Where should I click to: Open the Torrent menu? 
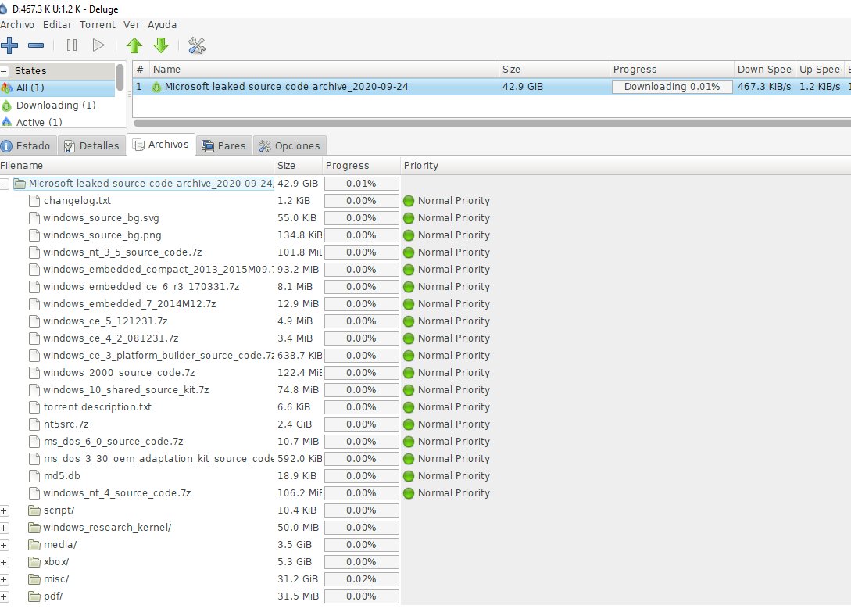point(97,24)
